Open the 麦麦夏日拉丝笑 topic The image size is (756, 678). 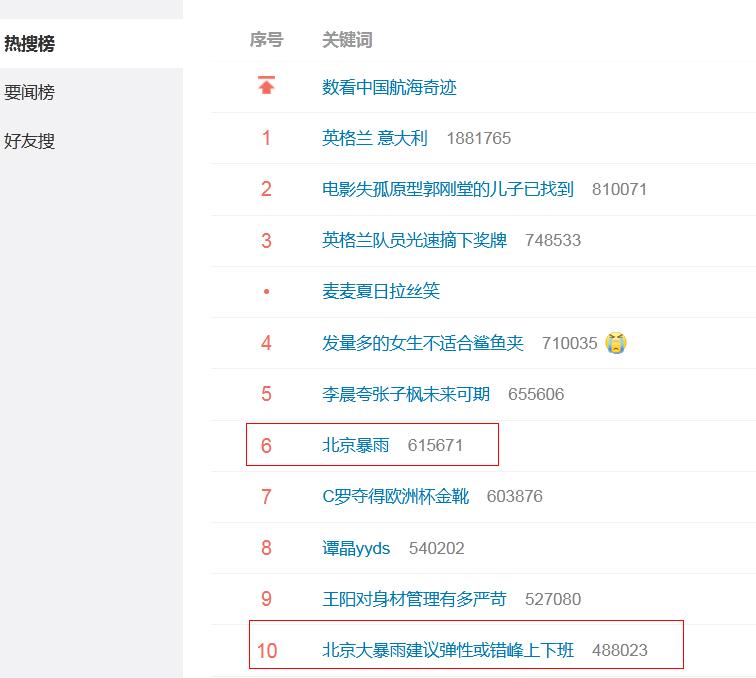pos(380,291)
